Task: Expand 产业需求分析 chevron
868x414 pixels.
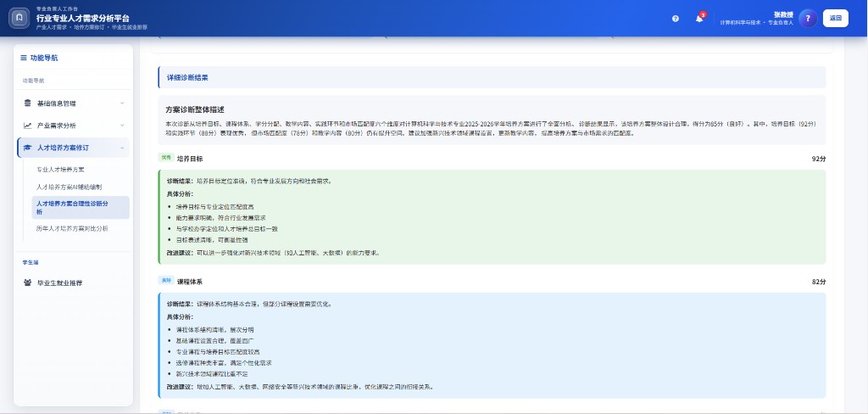Action: pyautogui.click(x=122, y=126)
